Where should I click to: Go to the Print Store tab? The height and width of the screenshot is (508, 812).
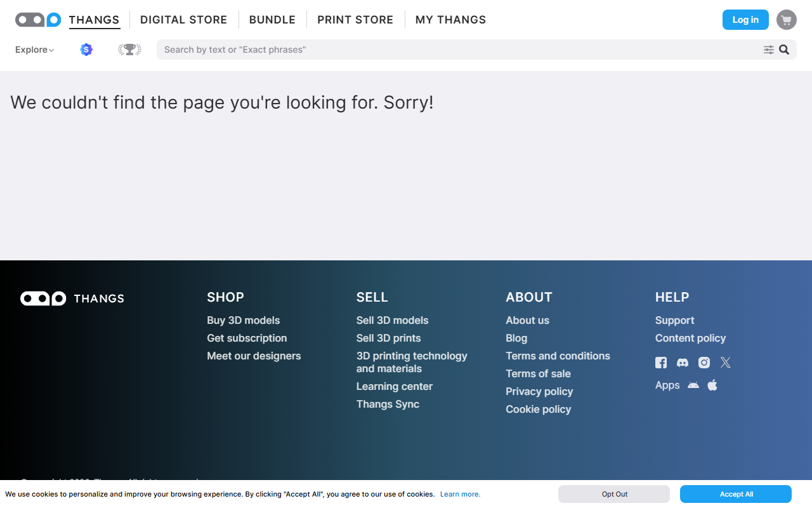click(x=355, y=20)
